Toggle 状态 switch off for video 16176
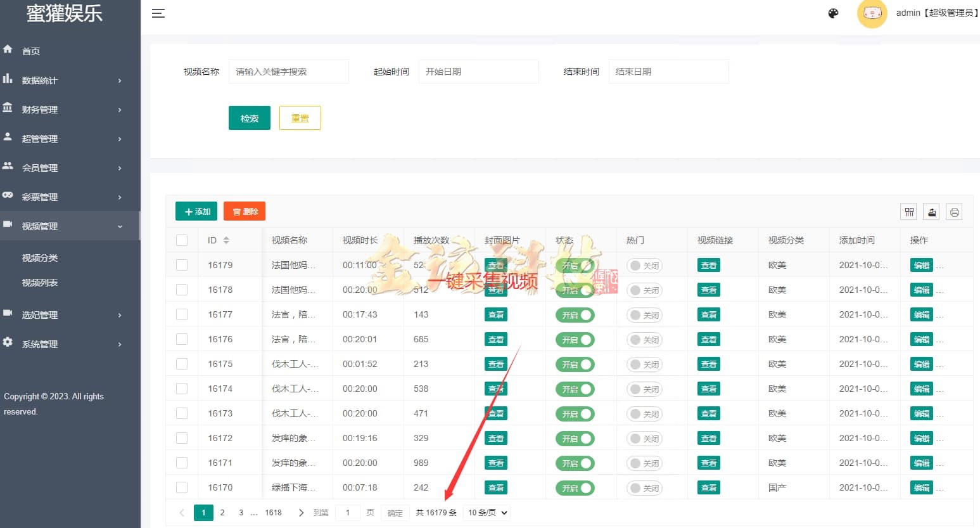980x528 pixels. coord(575,339)
